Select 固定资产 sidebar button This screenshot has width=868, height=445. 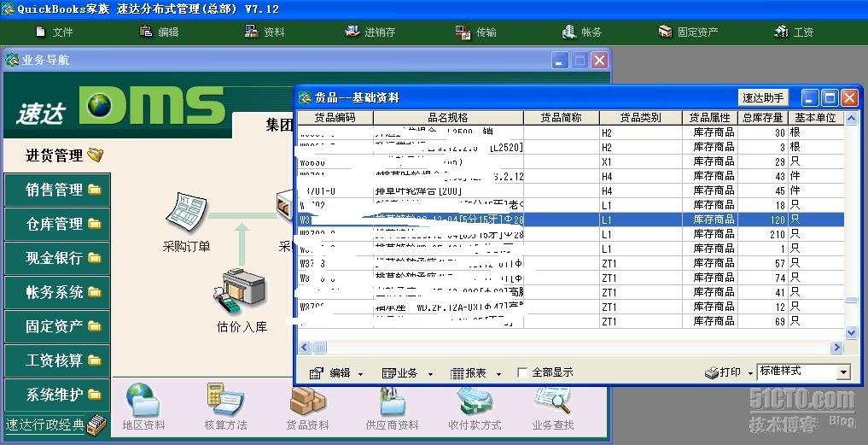point(57,327)
